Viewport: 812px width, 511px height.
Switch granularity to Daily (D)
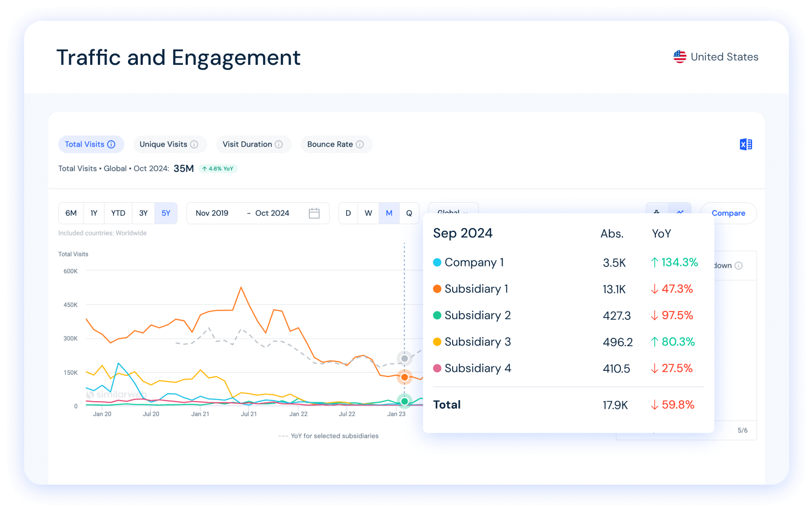(x=348, y=213)
